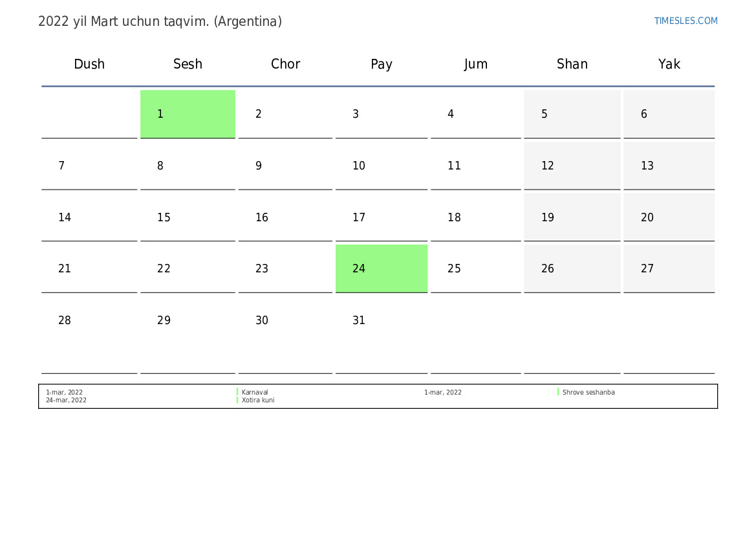The width and height of the screenshot is (756, 535).
Task: Click Sunday day 6
Action: (669, 114)
